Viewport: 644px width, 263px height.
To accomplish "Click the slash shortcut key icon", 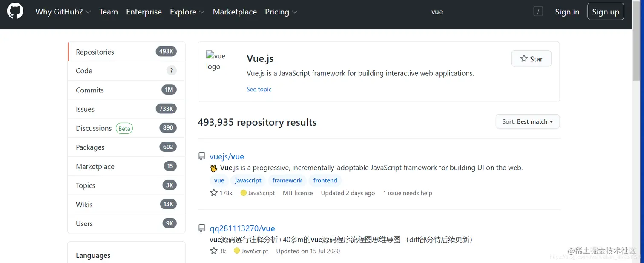I will click(x=538, y=12).
